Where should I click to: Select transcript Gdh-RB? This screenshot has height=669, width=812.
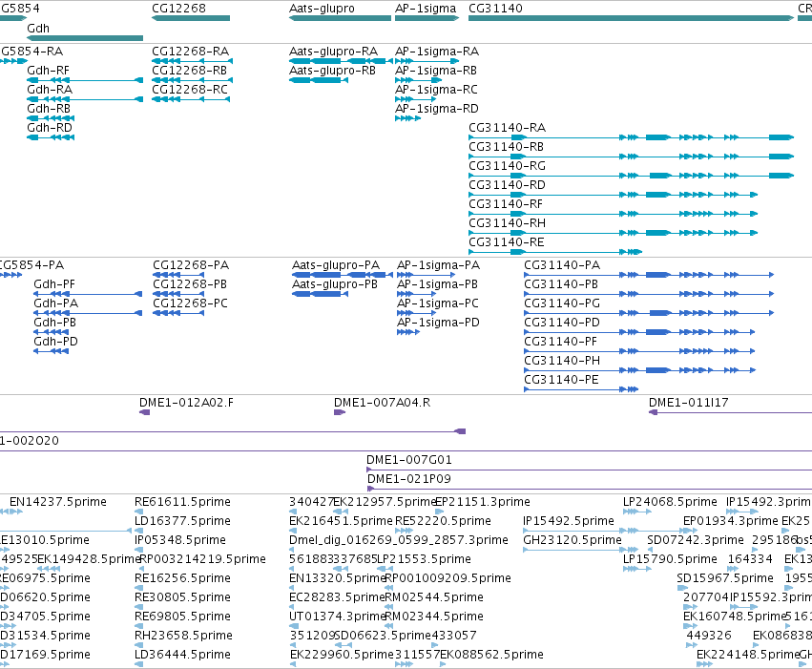click(x=49, y=109)
